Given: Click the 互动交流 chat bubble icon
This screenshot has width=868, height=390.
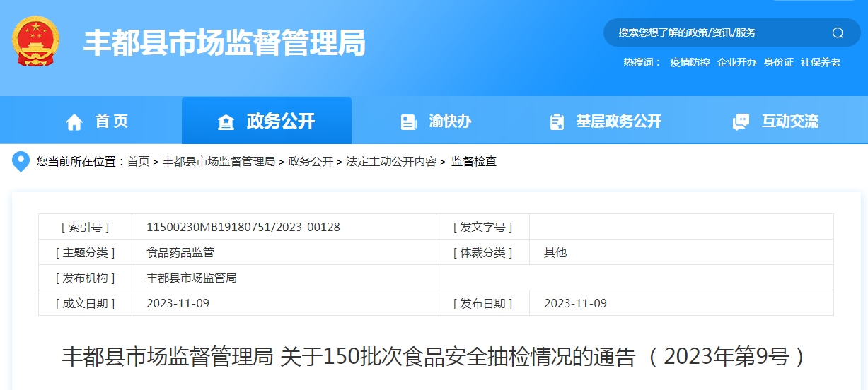Looking at the screenshot, I should click(741, 122).
